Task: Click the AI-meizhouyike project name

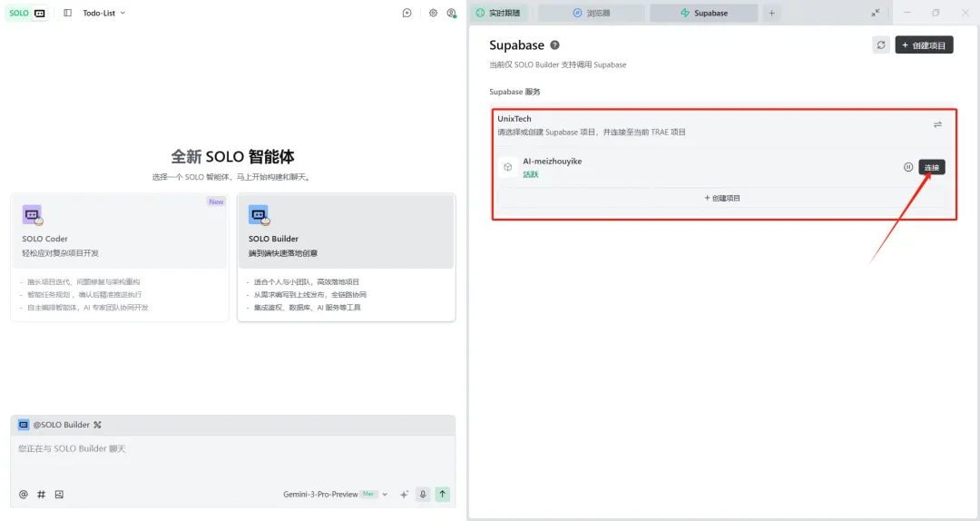Action: pyautogui.click(x=553, y=162)
